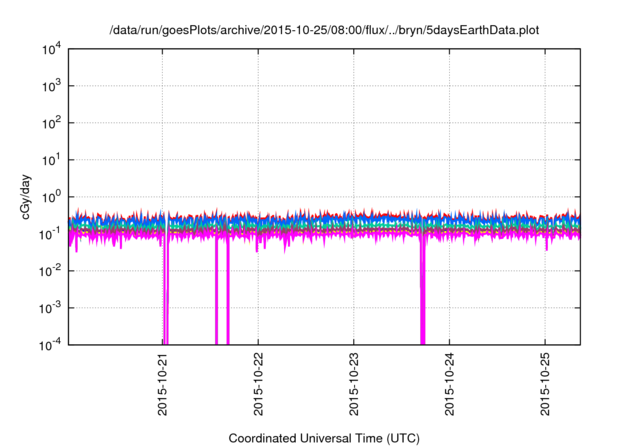Click the 2015-10-25 date tick label
Image resolution: width=640 pixels, height=448 pixels.
pos(545,384)
